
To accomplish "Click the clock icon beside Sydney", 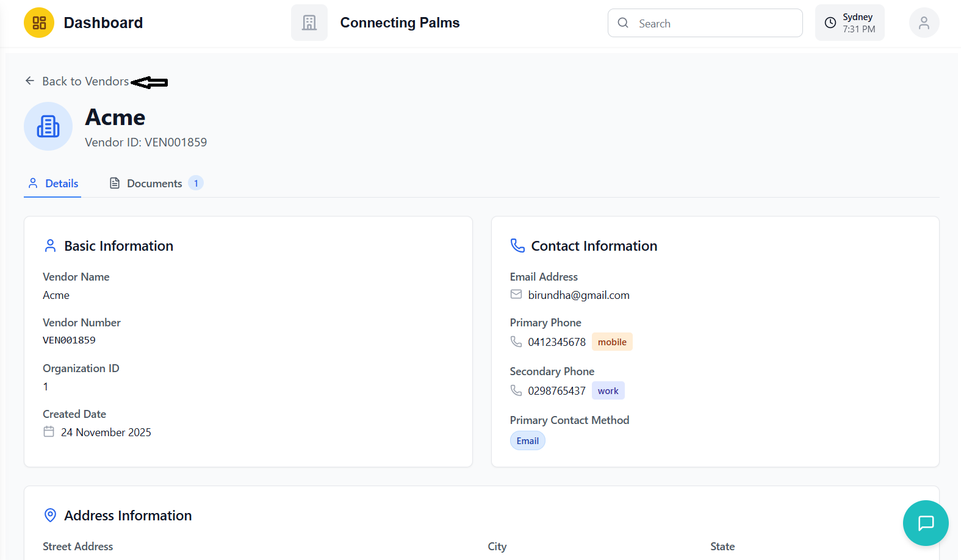I will (830, 23).
